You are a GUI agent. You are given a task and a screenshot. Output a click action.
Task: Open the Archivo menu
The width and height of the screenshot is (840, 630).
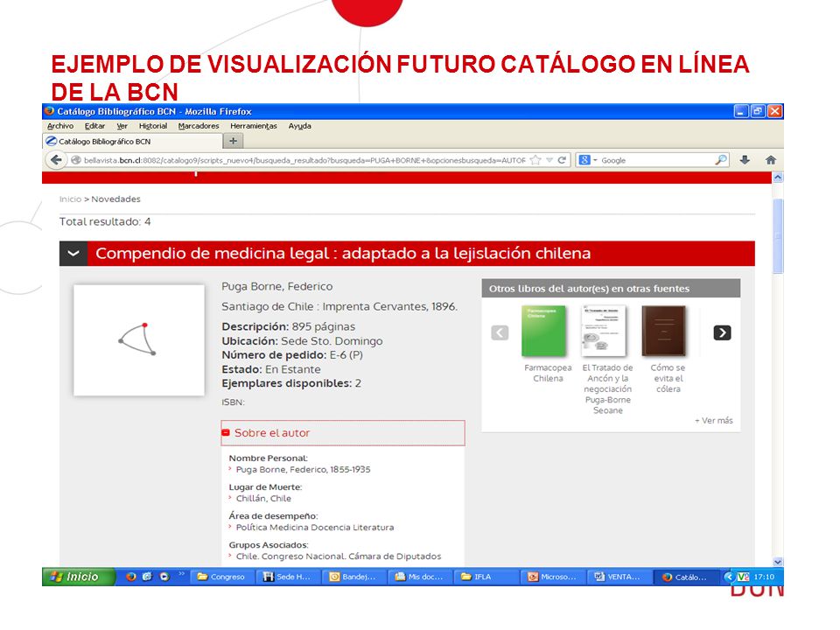[60, 126]
